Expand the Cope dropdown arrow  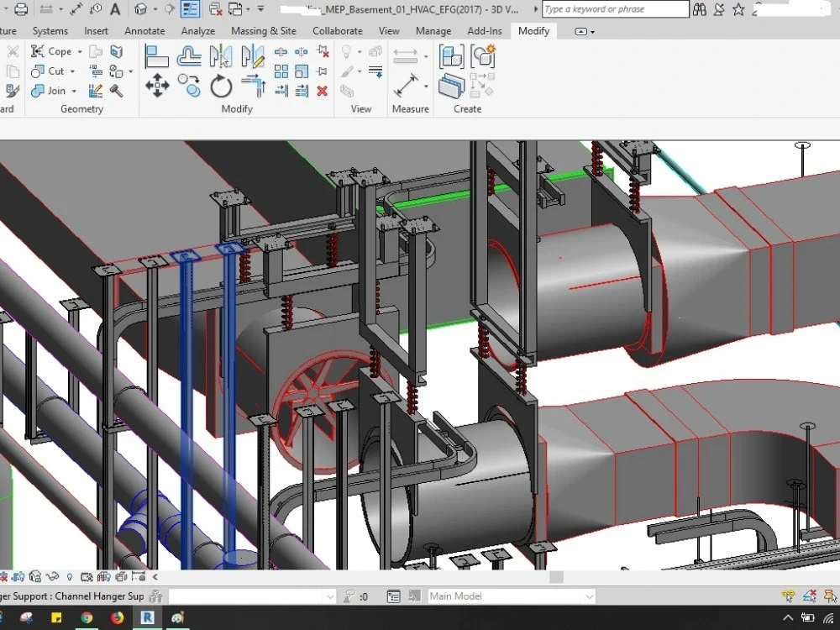(80, 52)
